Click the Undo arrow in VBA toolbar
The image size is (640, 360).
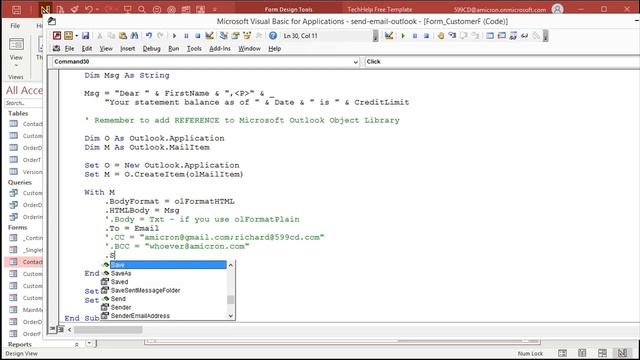pos(149,36)
